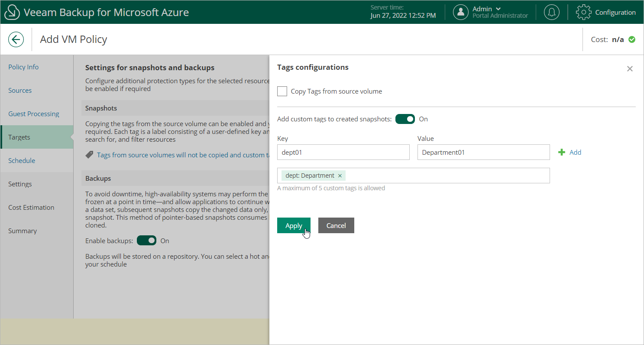644x345 pixels.
Task: Open the Policy Info step
Action: tap(23, 67)
